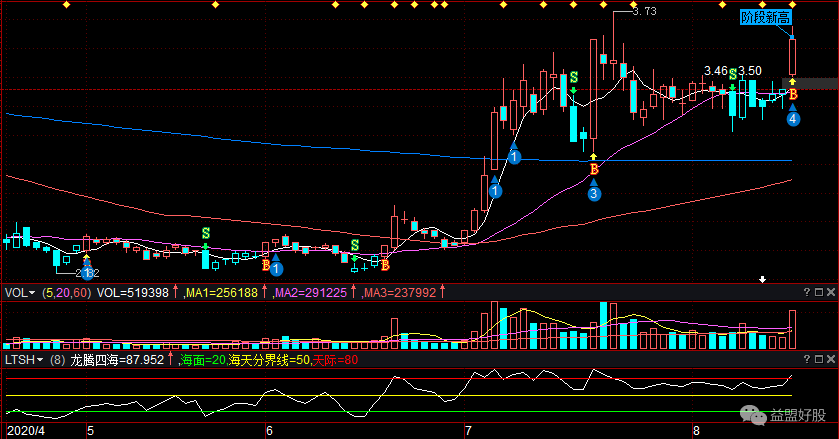
Task: Maximize the VOL volume panel
Action: click(x=820, y=292)
